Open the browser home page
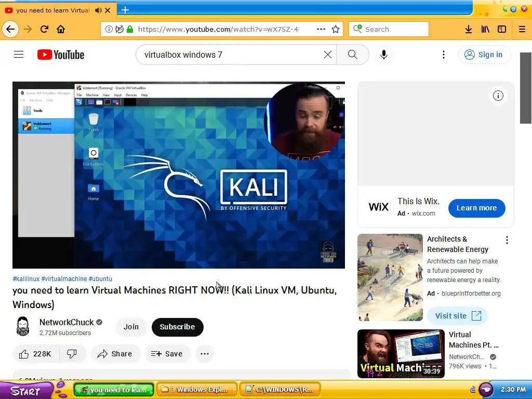Screen dimensions: 532x399 pos(61,29)
